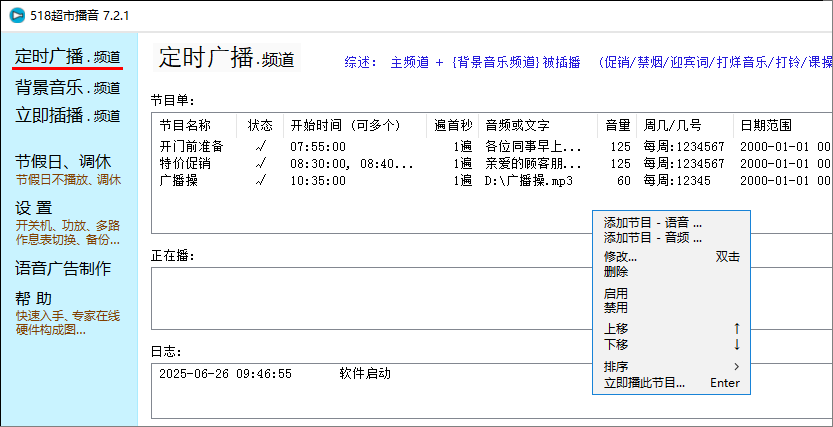The image size is (833, 427).
Task: Click 下移 to move program down
Action: click(x=616, y=344)
